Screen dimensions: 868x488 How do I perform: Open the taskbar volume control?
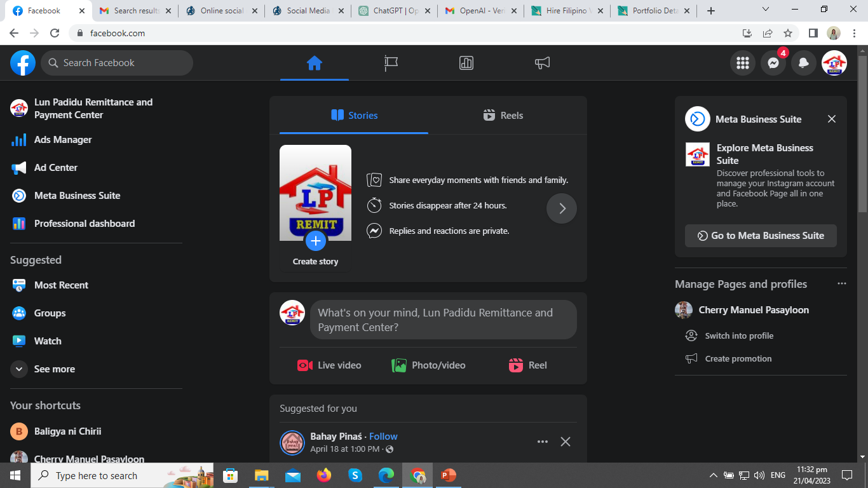click(x=759, y=475)
